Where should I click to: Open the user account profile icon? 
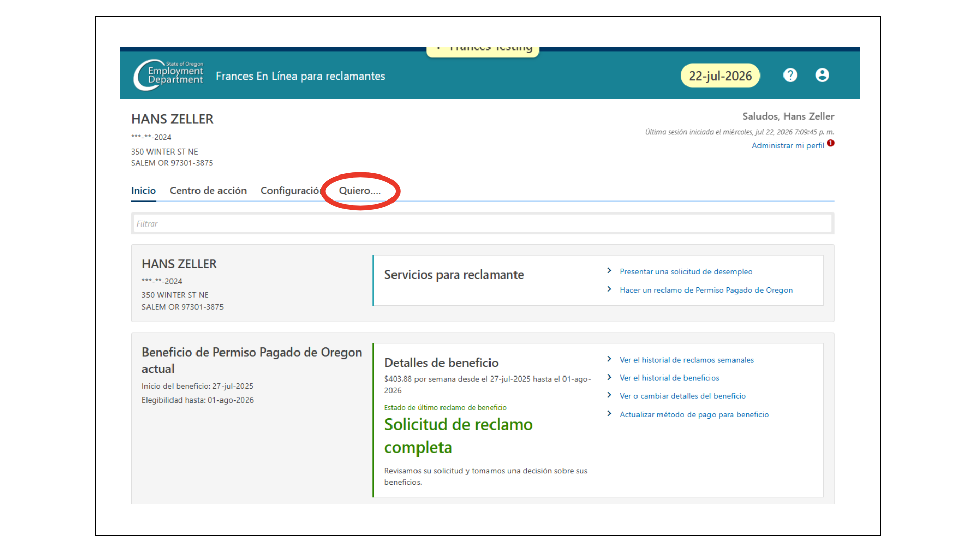[x=822, y=75]
